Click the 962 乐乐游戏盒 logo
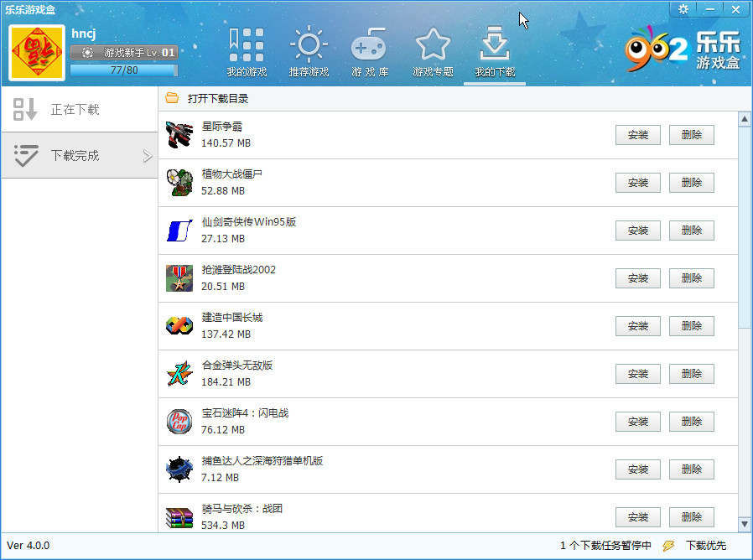The height and width of the screenshot is (560, 753). [x=683, y=49]
